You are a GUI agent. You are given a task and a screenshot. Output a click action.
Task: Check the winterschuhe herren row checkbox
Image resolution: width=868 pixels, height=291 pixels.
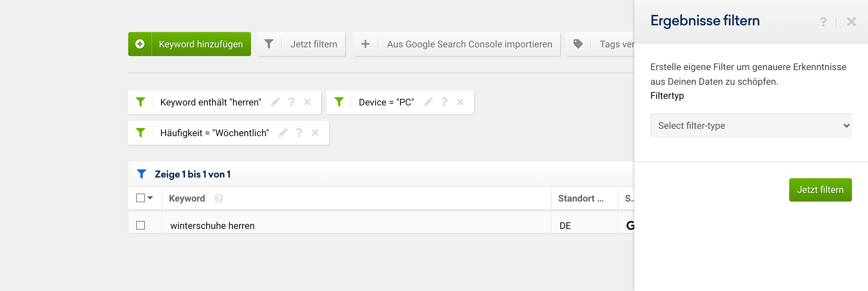click(x=141, y=225)
